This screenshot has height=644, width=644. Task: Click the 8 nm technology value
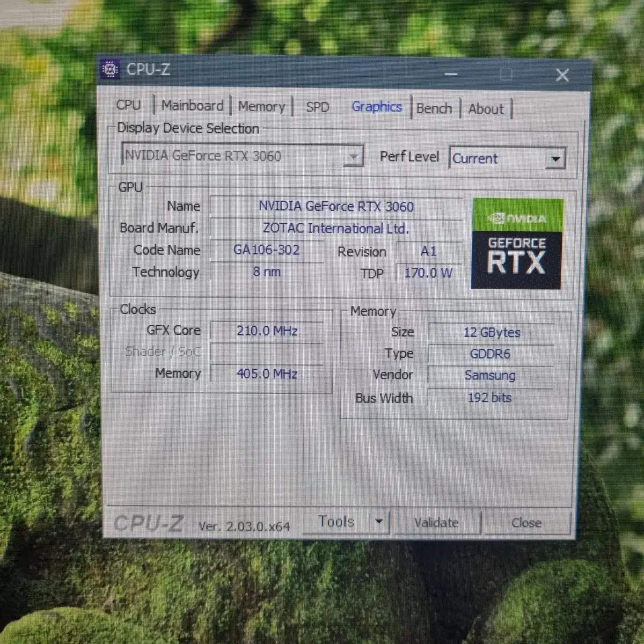pyautogui.click(x=267, y=272)
